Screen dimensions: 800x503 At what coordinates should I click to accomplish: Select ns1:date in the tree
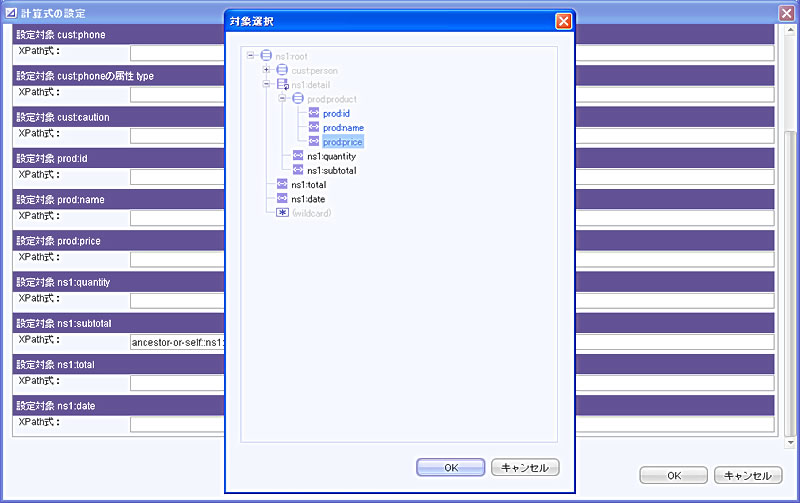point(308,199)
